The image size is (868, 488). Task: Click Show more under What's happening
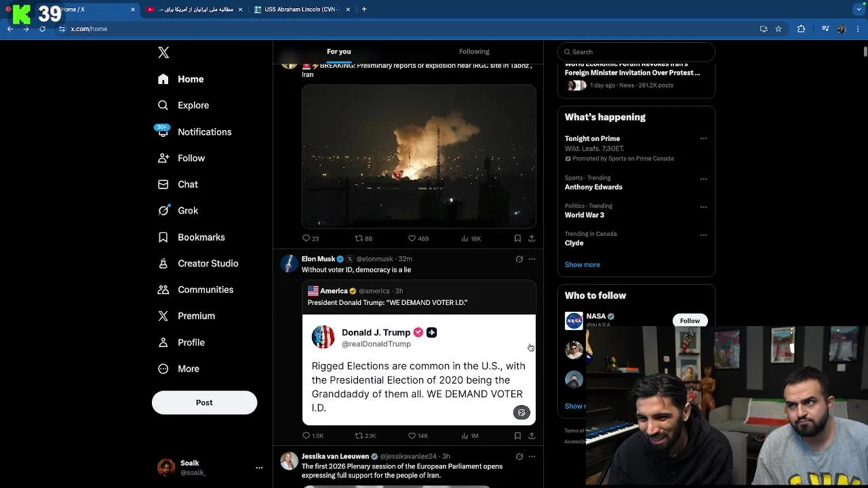point(583,265)
